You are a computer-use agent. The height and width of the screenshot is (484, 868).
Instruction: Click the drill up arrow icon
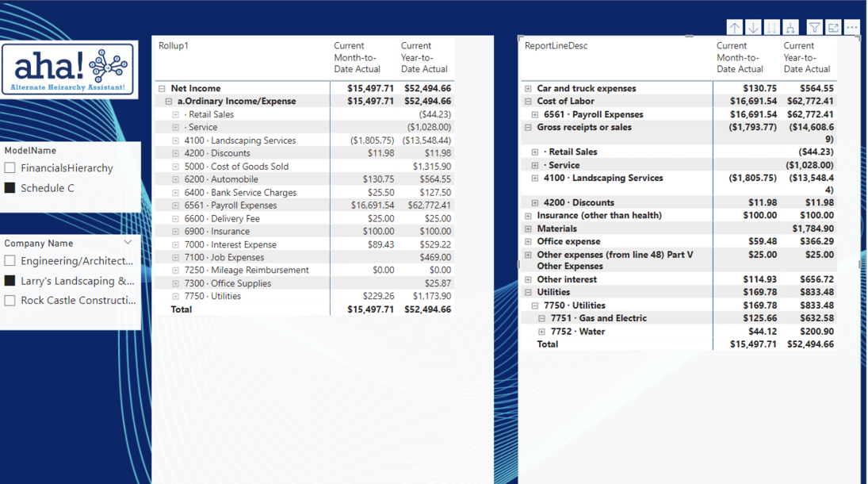(x=735, y=27)
